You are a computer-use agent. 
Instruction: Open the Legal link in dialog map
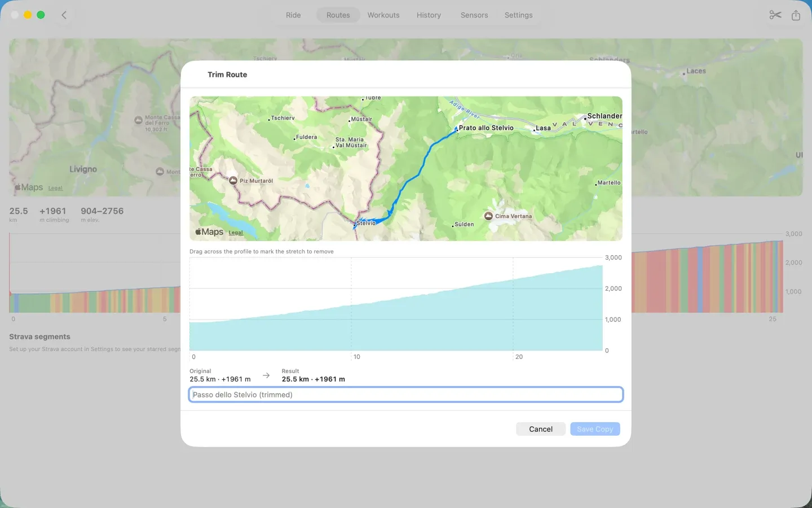[236, 233]
